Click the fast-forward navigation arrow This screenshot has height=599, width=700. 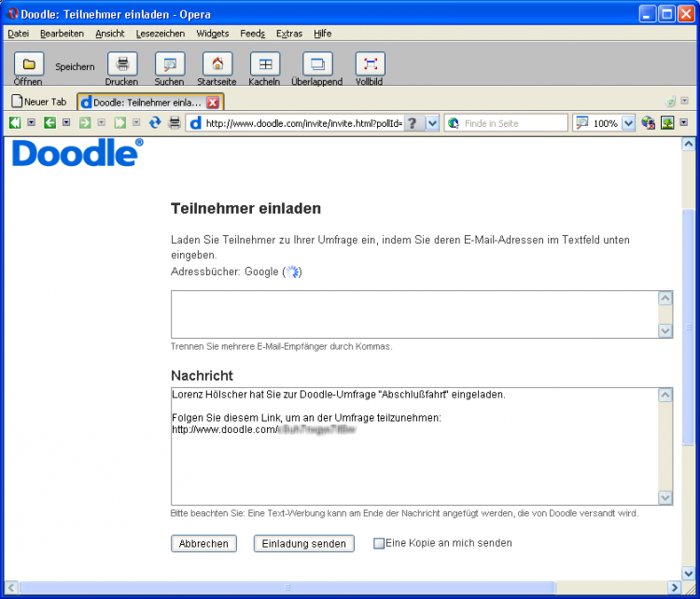119,122
